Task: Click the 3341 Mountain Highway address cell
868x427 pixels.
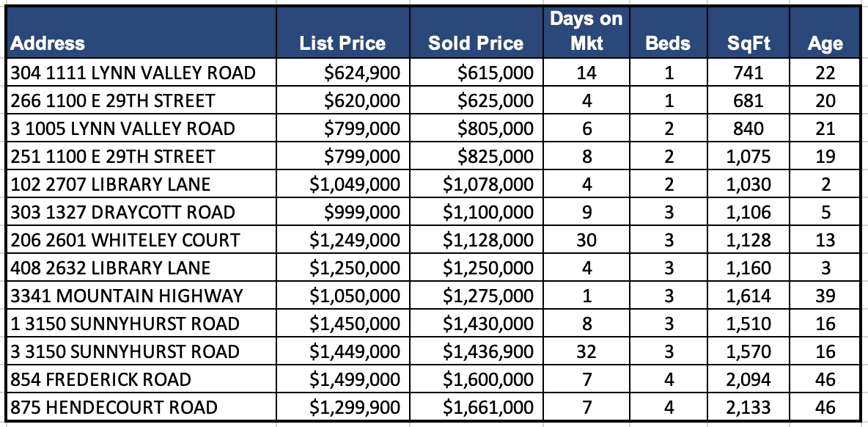Action: tap(128, 296)
